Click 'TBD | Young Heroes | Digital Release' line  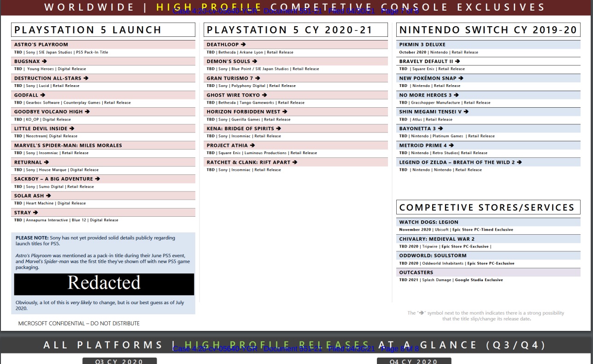50,69
